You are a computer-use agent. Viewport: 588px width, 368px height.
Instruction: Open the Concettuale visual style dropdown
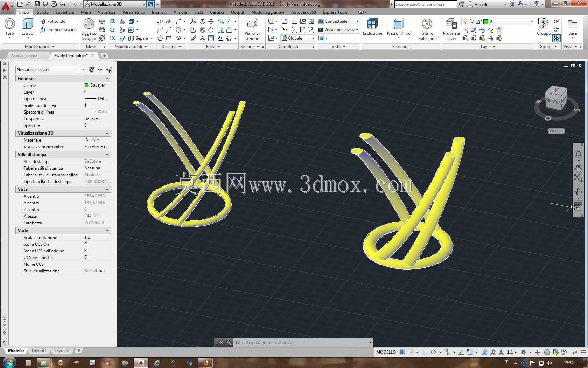coord(338,21)
